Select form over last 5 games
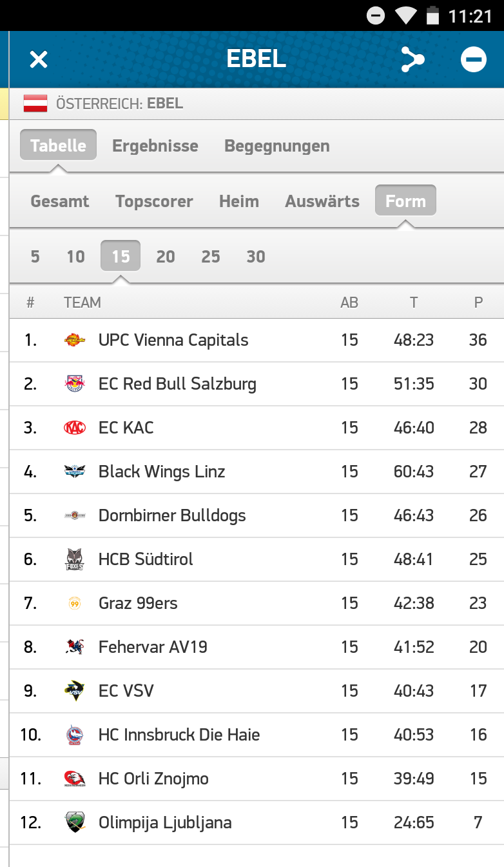Image resolution: width=504 pixels, height=867 pixels. point(35,257)
